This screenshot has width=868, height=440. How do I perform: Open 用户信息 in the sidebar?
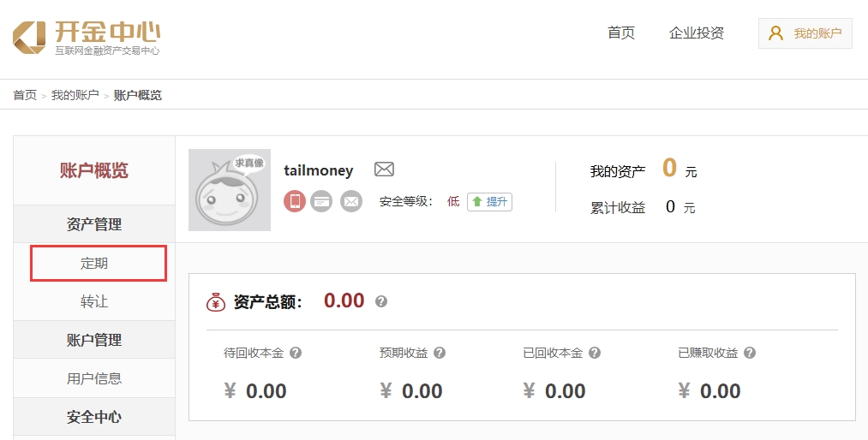tap(94, 378)
